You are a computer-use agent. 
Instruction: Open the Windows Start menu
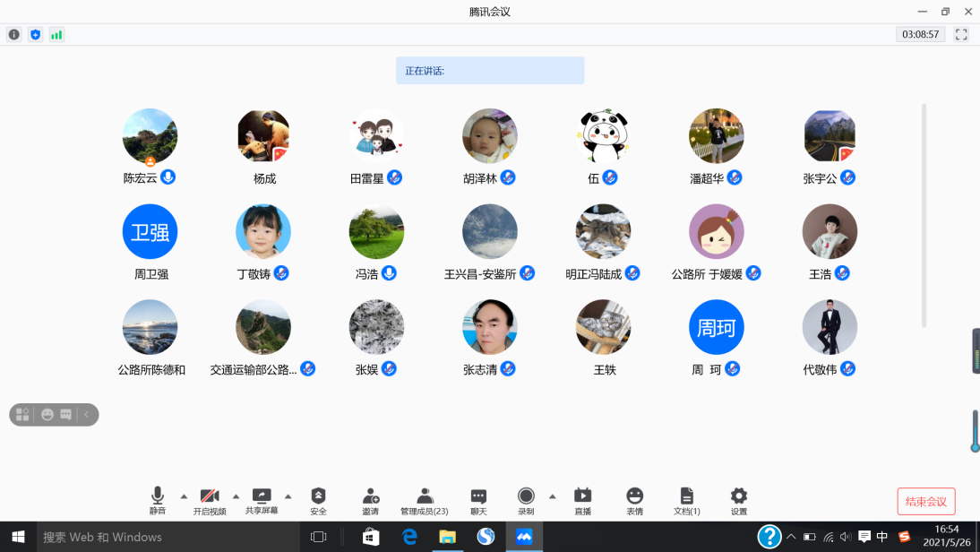click(x=18, y=537)
